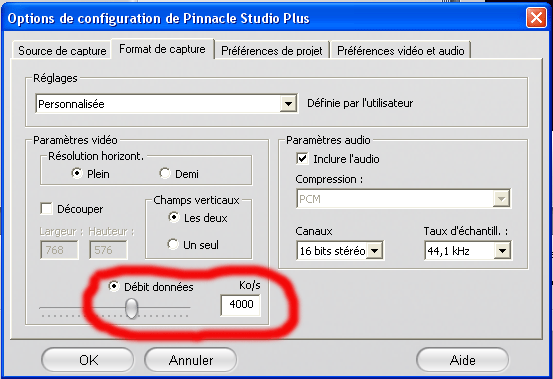The image size is (553, 379).
Task: Click the OK button
Action: pyautogui.click(x=88, y=360)
